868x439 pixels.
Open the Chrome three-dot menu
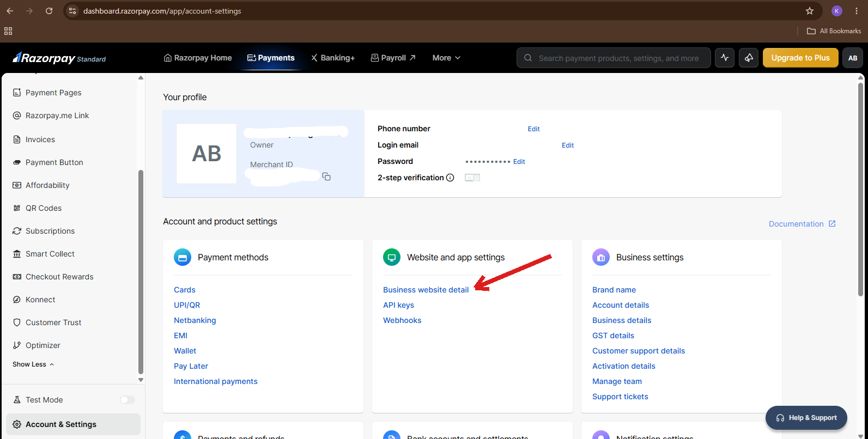857,11
